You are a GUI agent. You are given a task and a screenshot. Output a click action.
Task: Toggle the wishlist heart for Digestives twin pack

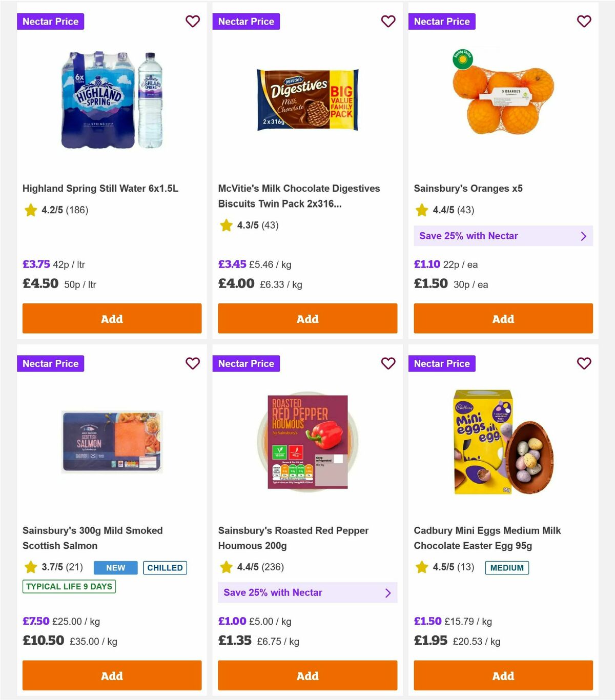pos(388,22)
